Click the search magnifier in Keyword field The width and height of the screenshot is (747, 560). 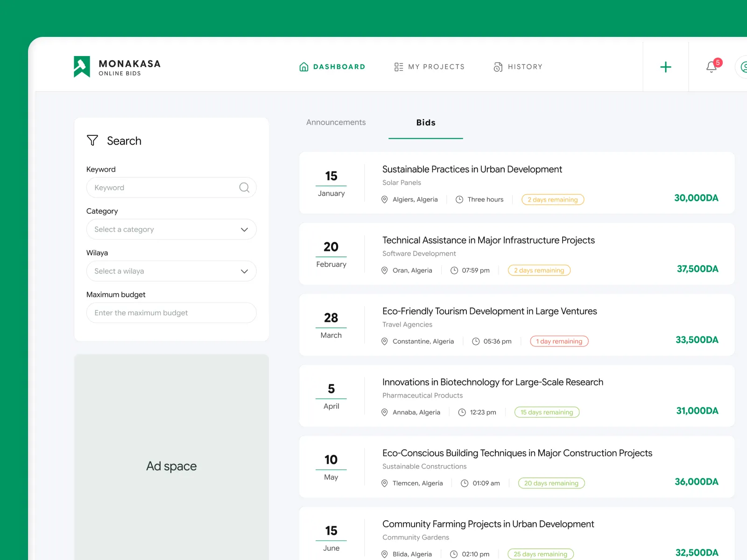tap(244, 188)
